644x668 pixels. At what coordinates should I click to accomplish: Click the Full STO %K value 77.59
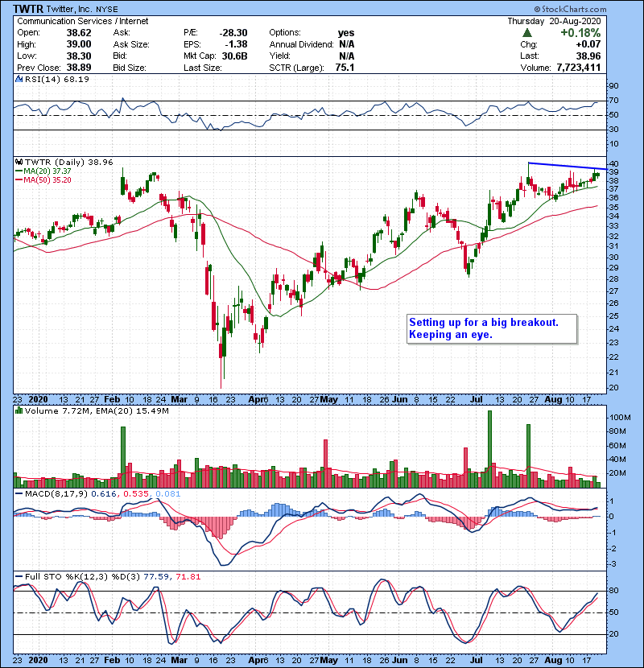tap(156, 576)
